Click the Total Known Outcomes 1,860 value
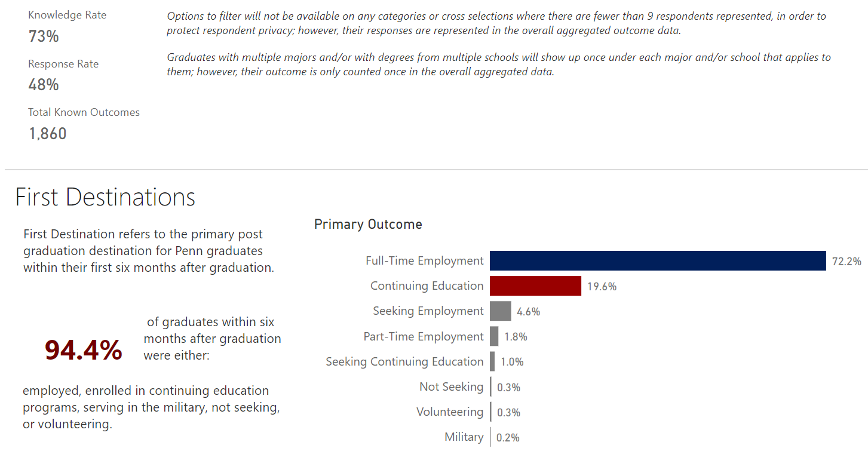 tap(48, 134)
